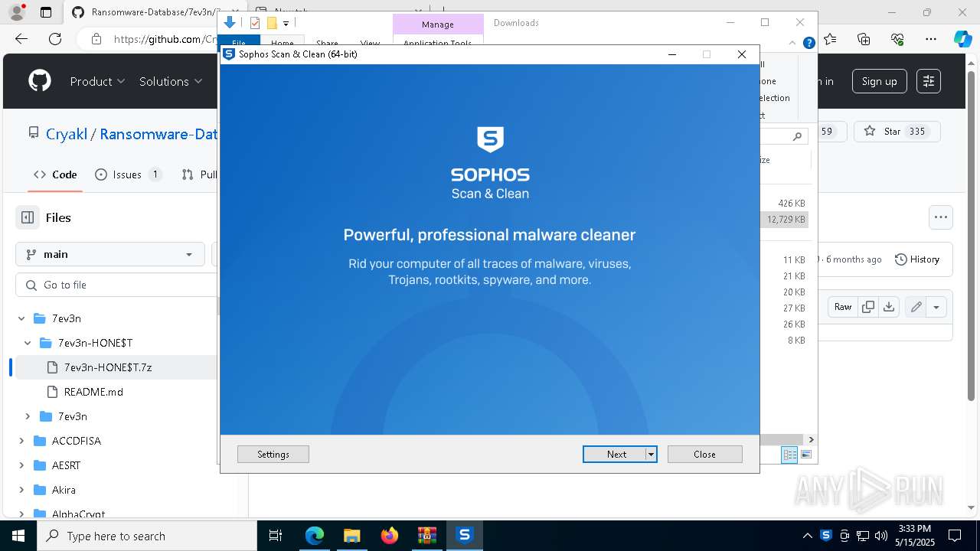Open the Windows Start menu
980x551 pixels.
[x=18, y=536]
